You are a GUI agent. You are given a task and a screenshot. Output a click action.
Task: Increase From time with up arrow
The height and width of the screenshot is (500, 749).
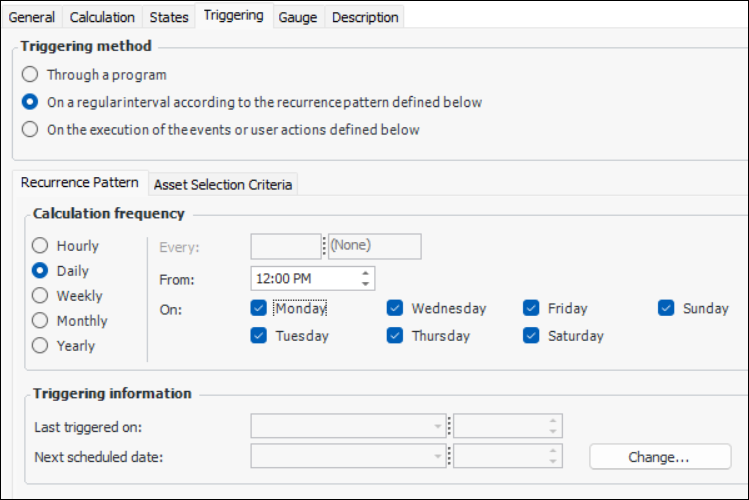point(366,273)
